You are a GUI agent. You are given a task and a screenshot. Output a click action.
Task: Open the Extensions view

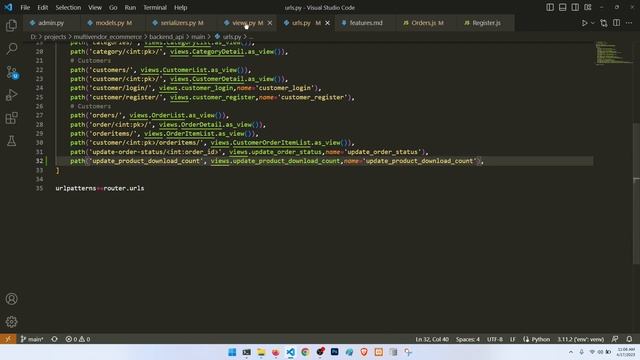point(11,118)
